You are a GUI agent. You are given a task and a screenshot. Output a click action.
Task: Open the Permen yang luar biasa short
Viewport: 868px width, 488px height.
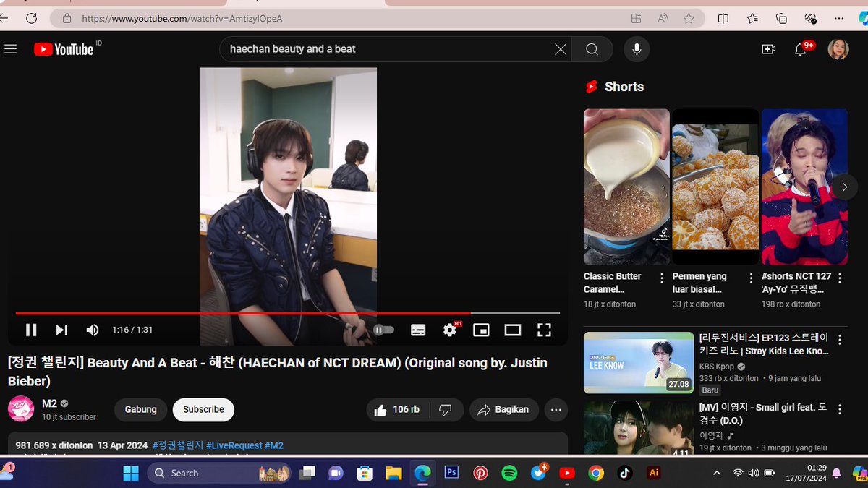(x=715, y=187)
